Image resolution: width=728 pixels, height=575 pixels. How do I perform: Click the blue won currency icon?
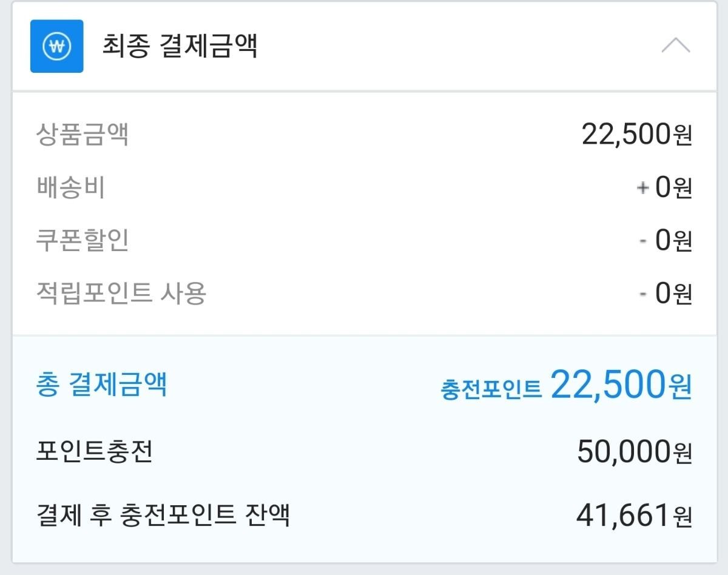point(56,46)
